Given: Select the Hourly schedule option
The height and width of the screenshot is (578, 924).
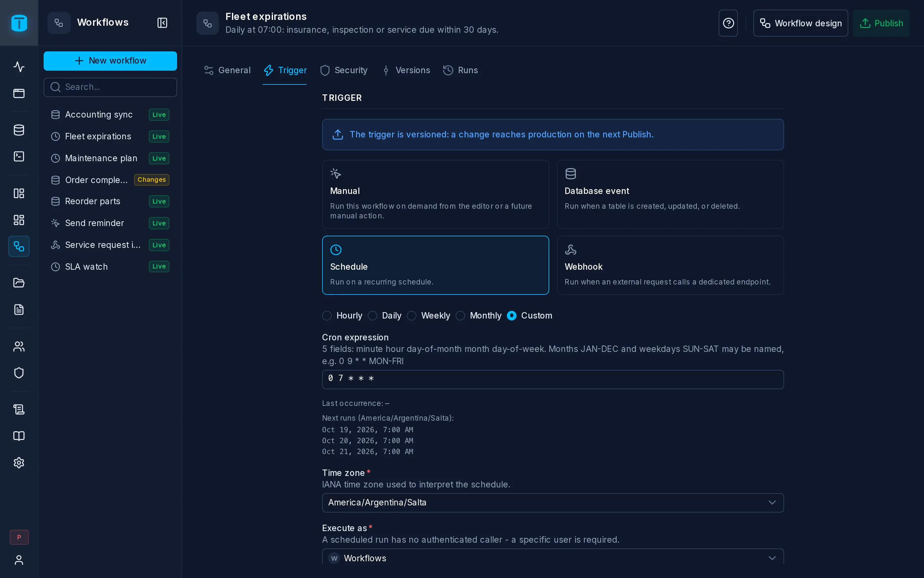Looking at the screenshot, I should [342, 316].
